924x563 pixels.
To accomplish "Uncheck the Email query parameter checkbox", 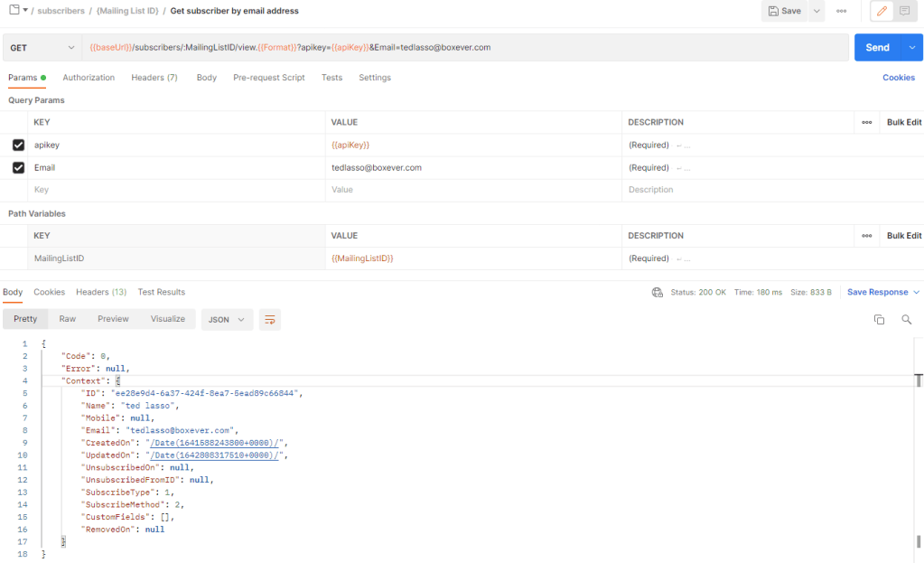I will tap(18, 167).
